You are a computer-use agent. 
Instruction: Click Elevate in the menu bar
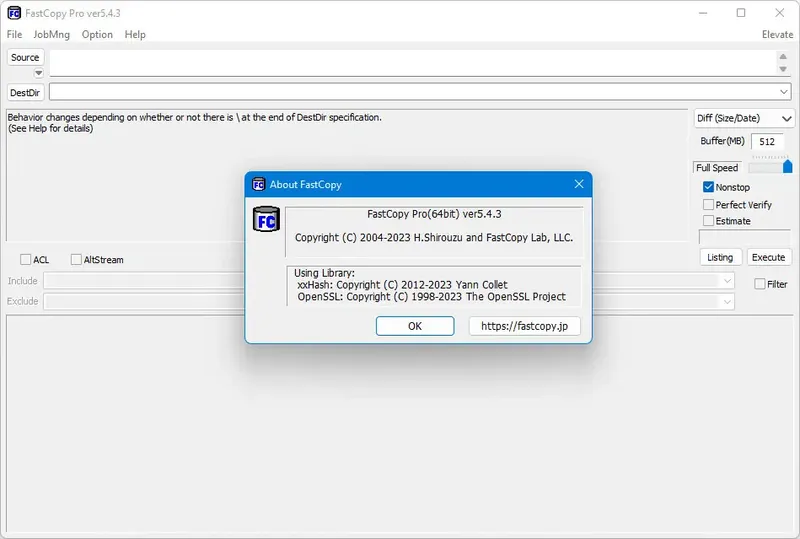point(777,34)
